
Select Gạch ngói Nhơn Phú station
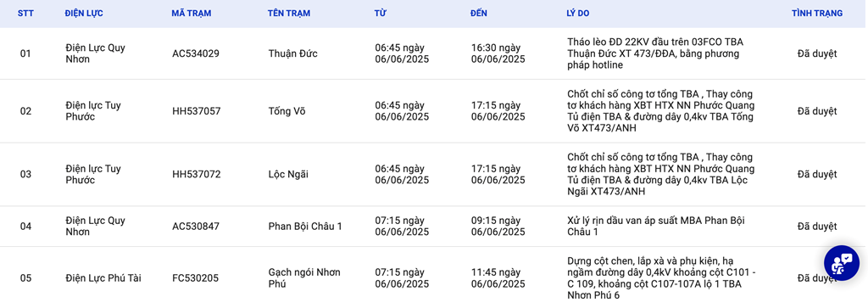coord(304,278)
